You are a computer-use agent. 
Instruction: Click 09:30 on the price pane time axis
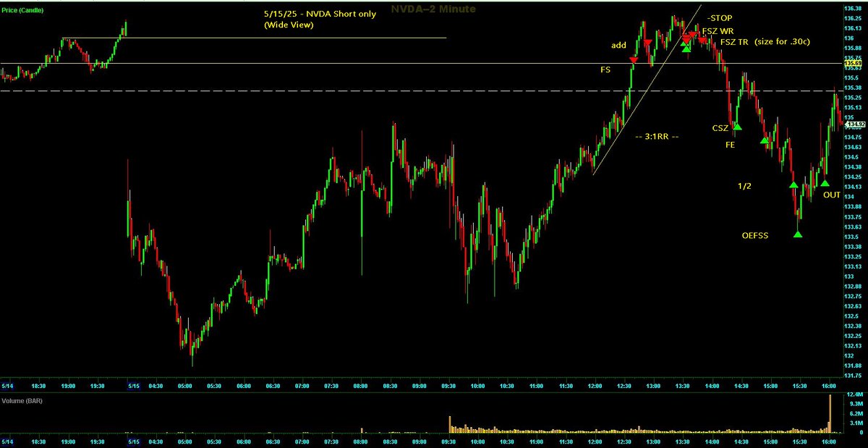click(x=448, y=387)
